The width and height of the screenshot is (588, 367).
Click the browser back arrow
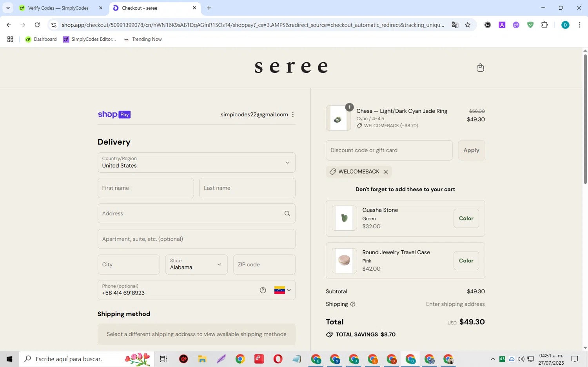pyautogui.click(x=9, y=25)
